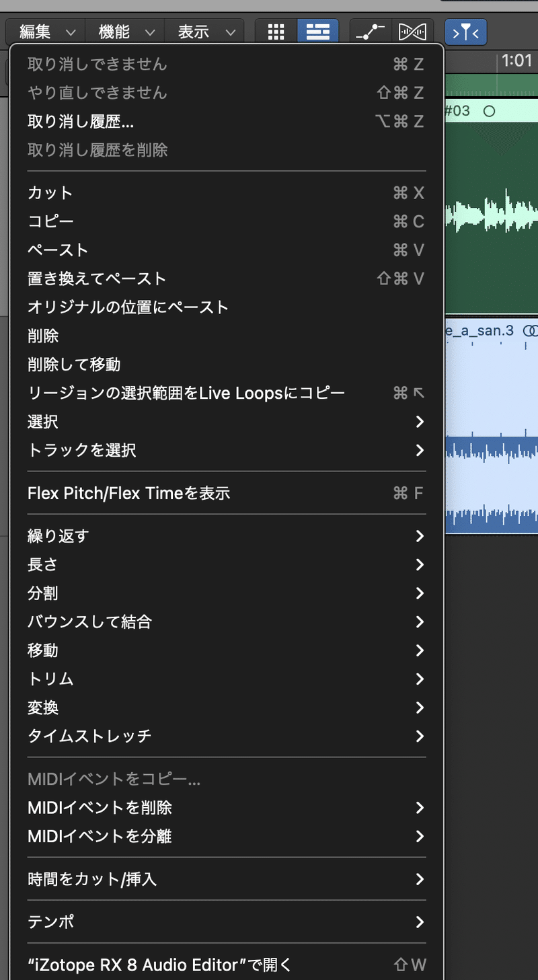Switch to Live Loops grid view
The image size is (538, 980).
(275, 32)
